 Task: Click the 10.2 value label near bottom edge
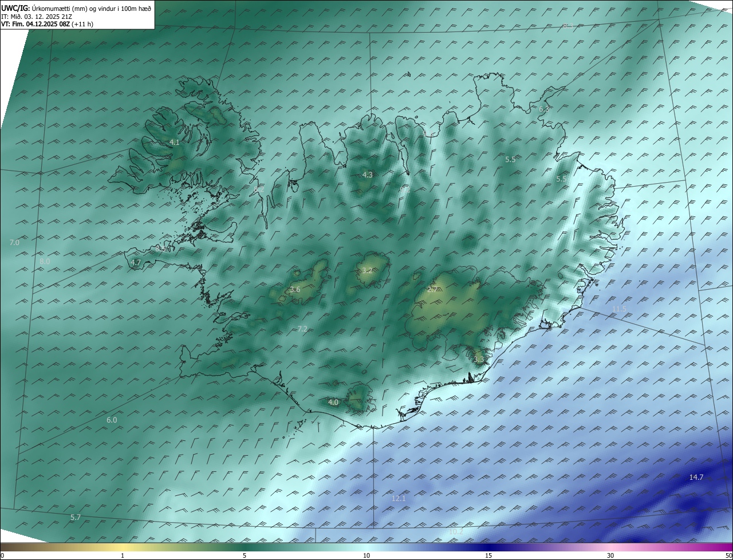(456, 532)
